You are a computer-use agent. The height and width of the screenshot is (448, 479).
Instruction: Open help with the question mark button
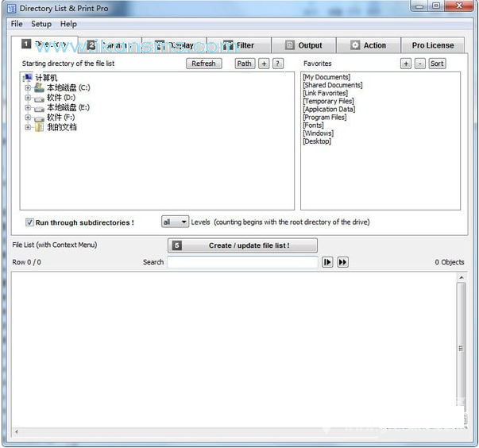[278, 64]
